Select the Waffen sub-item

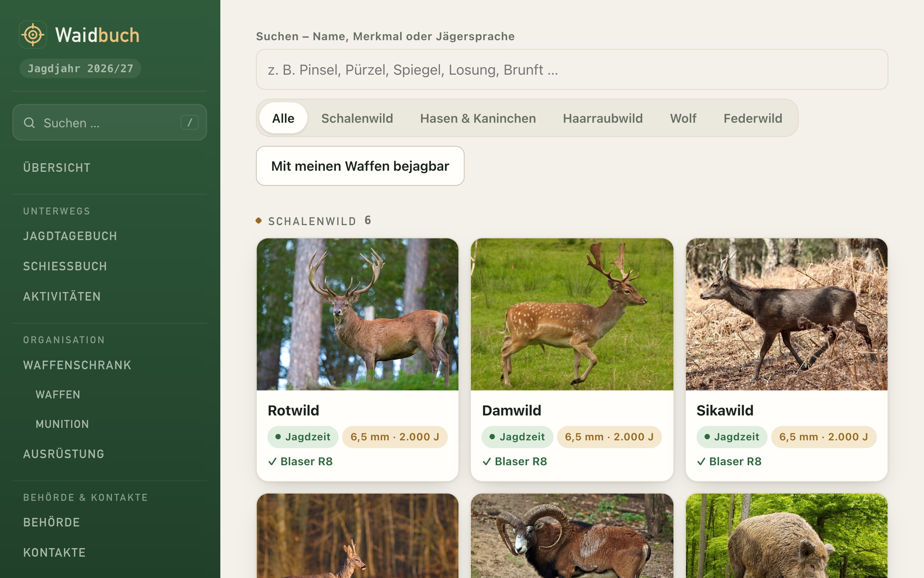(58, 394)
